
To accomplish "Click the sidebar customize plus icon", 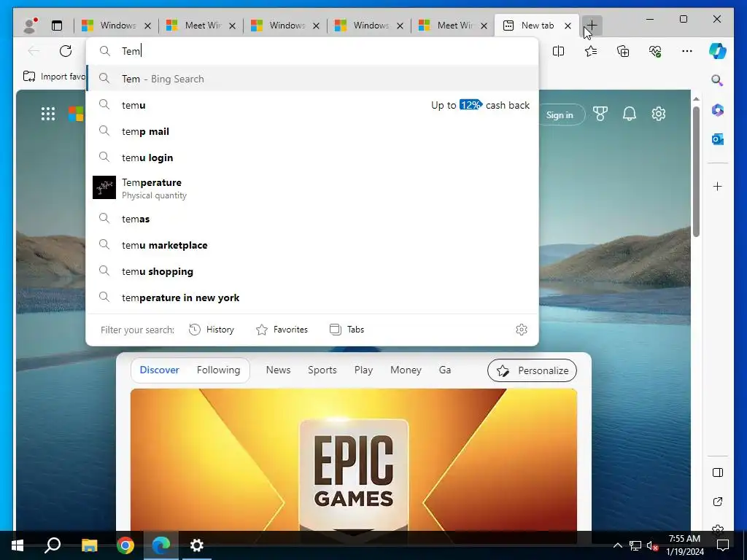I will (718, 186).
